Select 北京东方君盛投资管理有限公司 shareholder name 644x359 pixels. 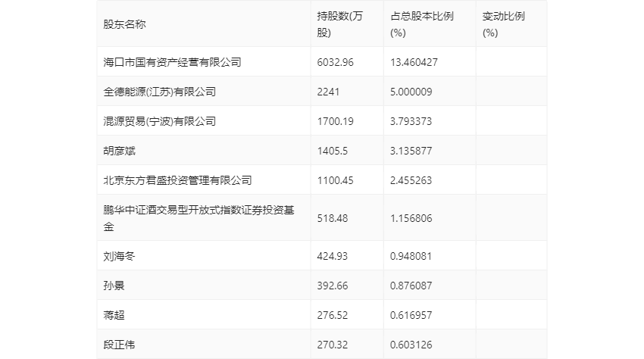point(177,180)
